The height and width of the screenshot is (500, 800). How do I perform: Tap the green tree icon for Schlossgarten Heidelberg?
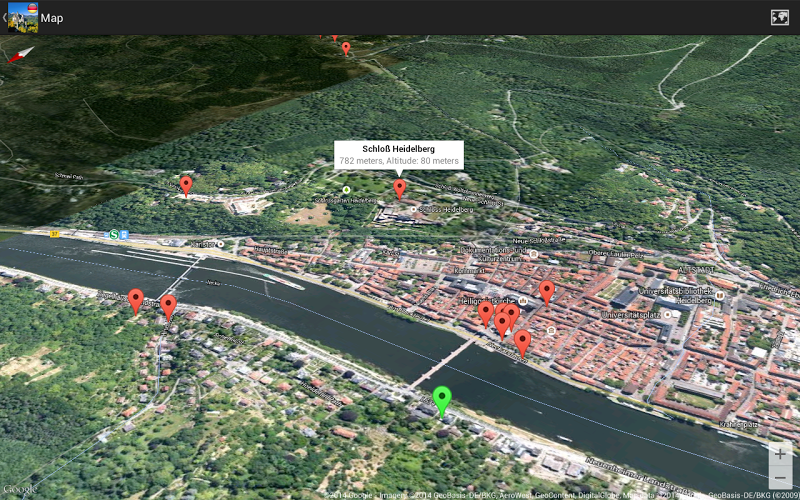pyautogui.click(x=346, y=190)
